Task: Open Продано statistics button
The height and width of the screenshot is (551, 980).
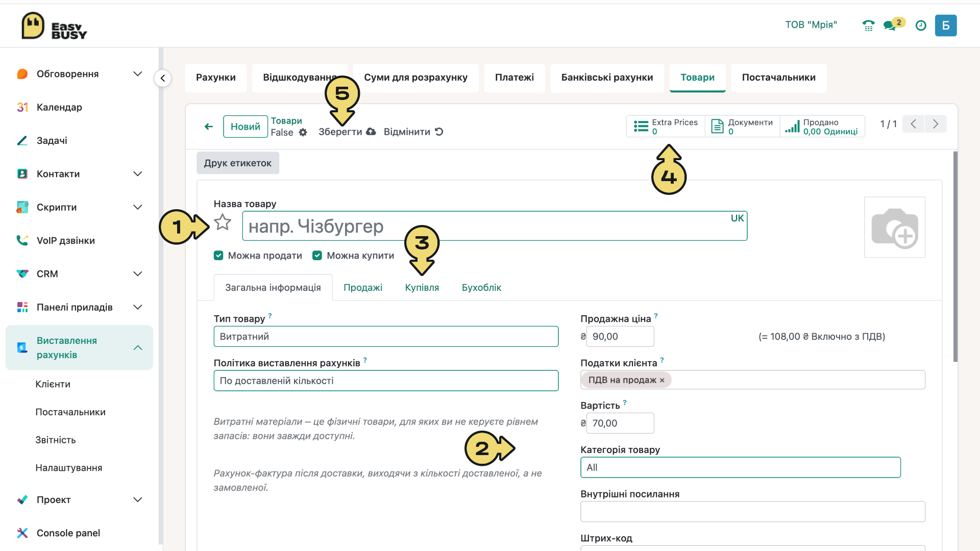Action: click(822, 127)
